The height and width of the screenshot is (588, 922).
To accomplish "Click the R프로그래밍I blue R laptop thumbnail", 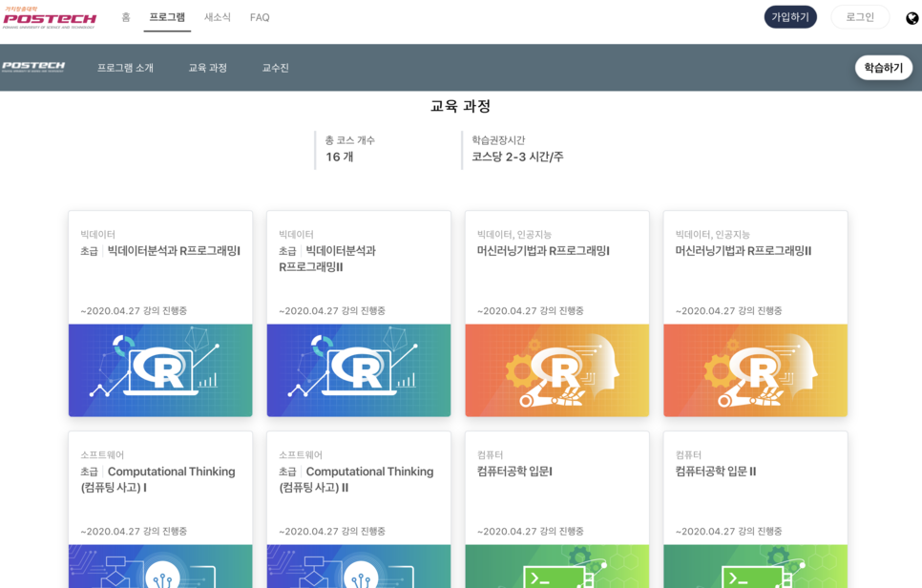I will click(160, 370).
